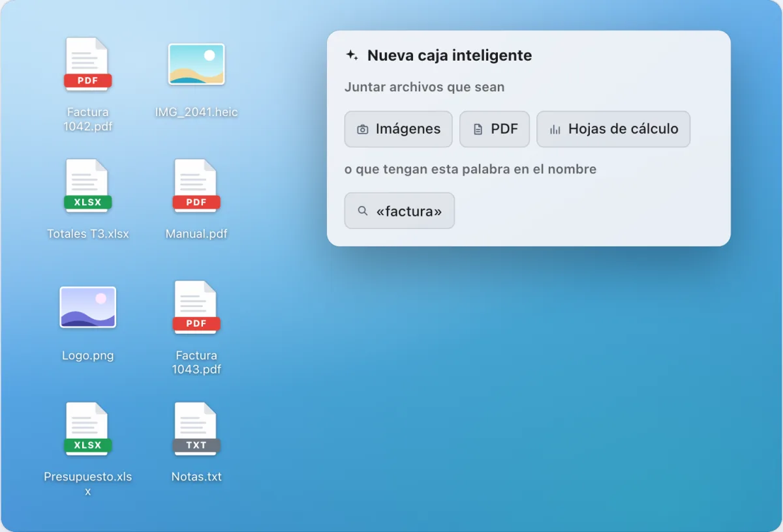Click the Notas.txt file name label
Viewport: 783px width, 532px height.
click(x=196, y=477)
